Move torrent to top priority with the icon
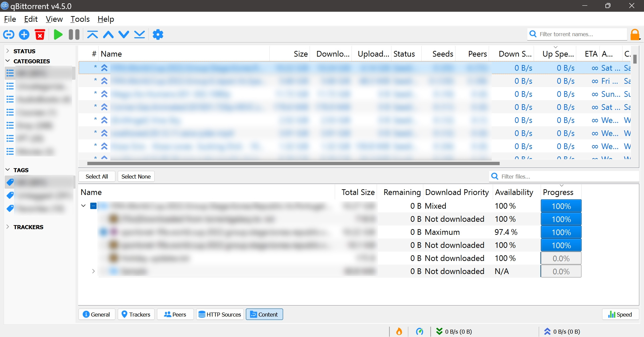 [x=92, y=35]
